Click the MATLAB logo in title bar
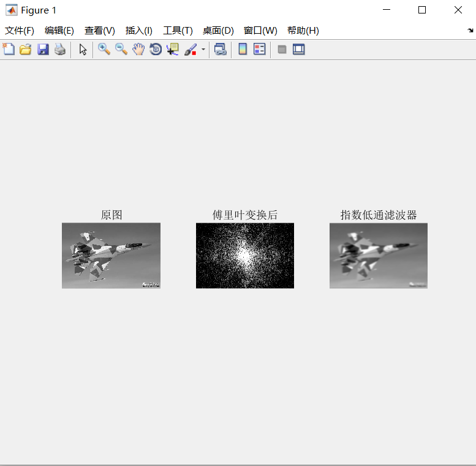The width and height of the screenshot is (476, 466). click(12, 10)
